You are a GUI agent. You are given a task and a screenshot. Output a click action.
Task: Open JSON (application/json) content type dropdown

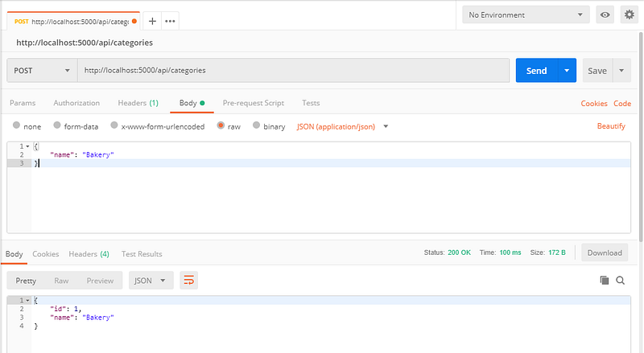coord(342,126)
